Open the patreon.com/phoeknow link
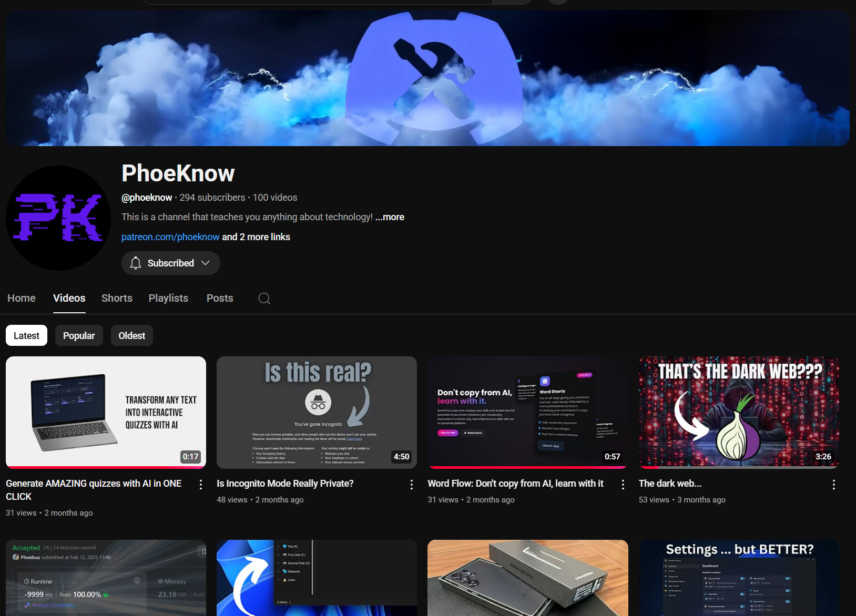856x616 pixels. pyautogui.click(x=170, y=237)
